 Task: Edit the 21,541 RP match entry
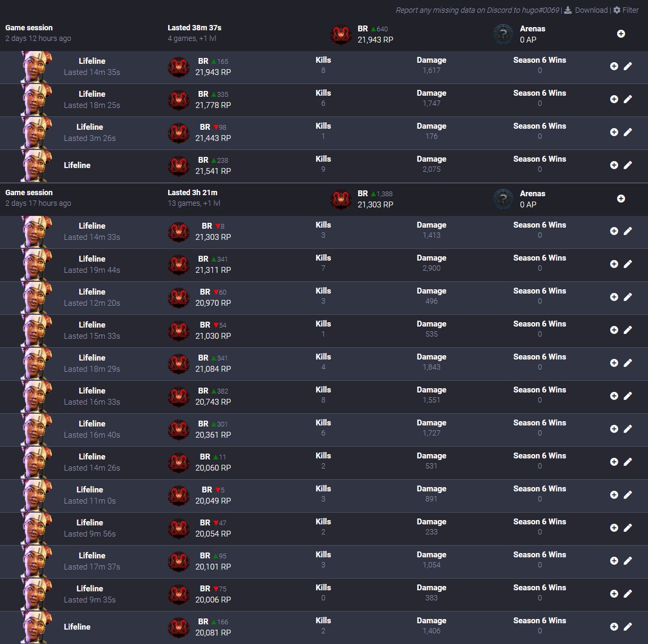(x=628, y=165)
